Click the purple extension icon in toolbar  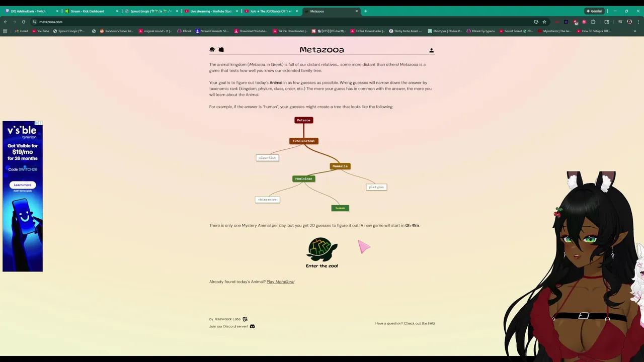click(x=566, y=22)
